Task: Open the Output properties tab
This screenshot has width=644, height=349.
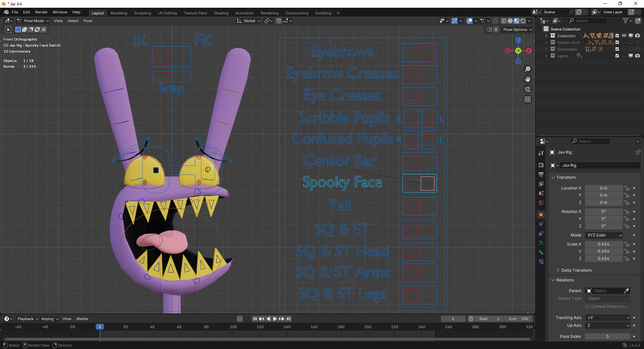Action: (541, 174)
